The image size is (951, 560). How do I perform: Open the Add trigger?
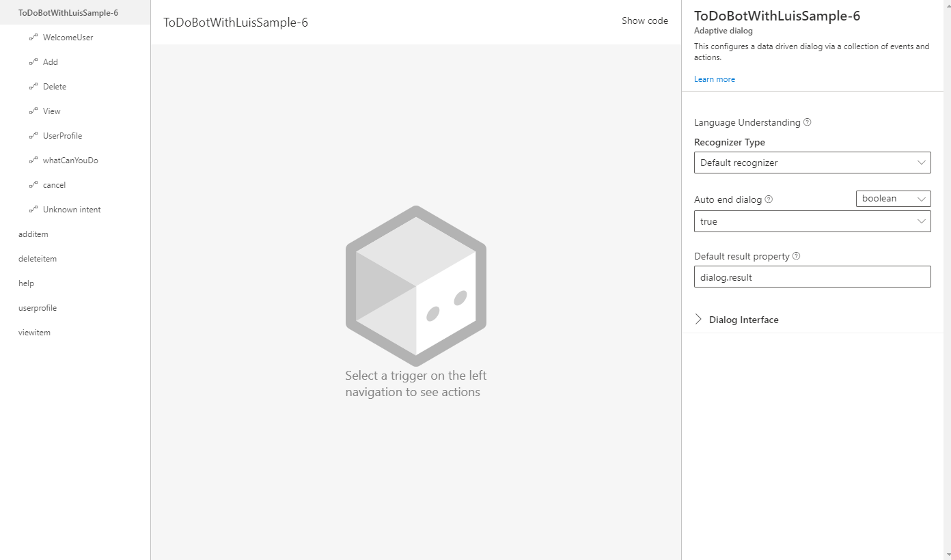coord(75,62)
